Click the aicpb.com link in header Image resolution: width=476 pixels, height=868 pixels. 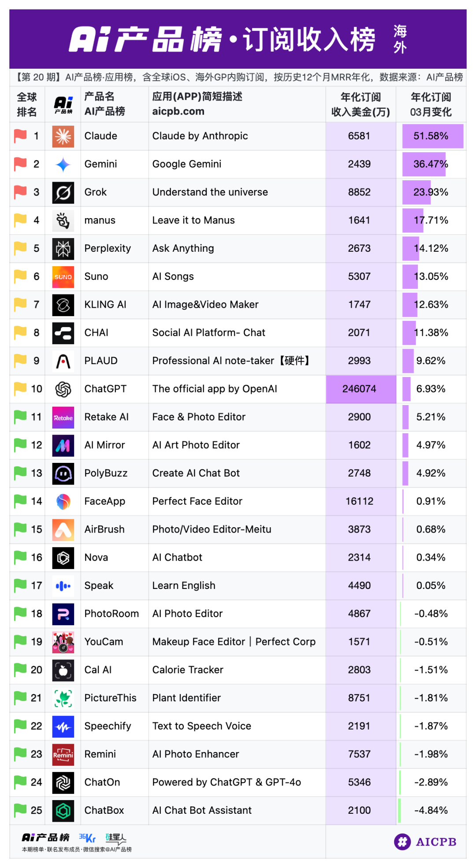tap(178, 112)
